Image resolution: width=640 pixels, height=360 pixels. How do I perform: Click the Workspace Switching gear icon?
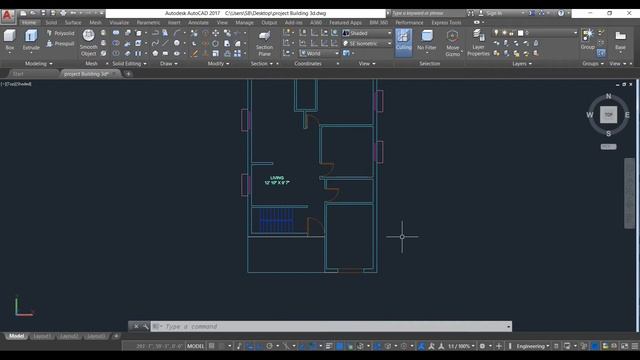click(482, 346)
